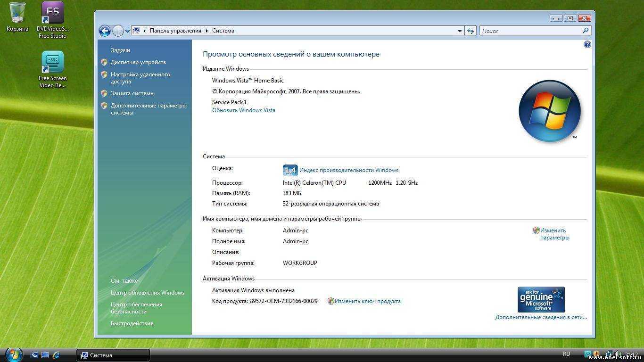
Task: Click the Задачи sidebar heading
Action: [x=120, y=50]
